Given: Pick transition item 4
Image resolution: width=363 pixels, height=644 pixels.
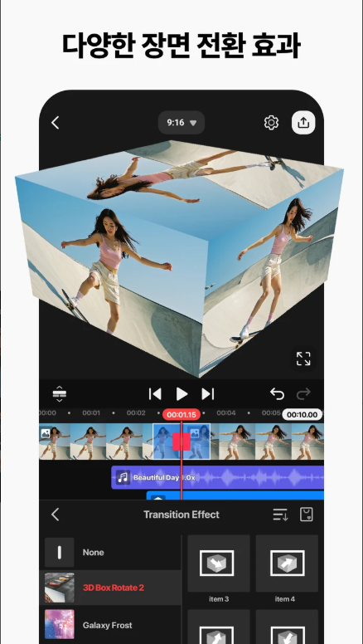Looking at the screenshot, I should (287, 563).
